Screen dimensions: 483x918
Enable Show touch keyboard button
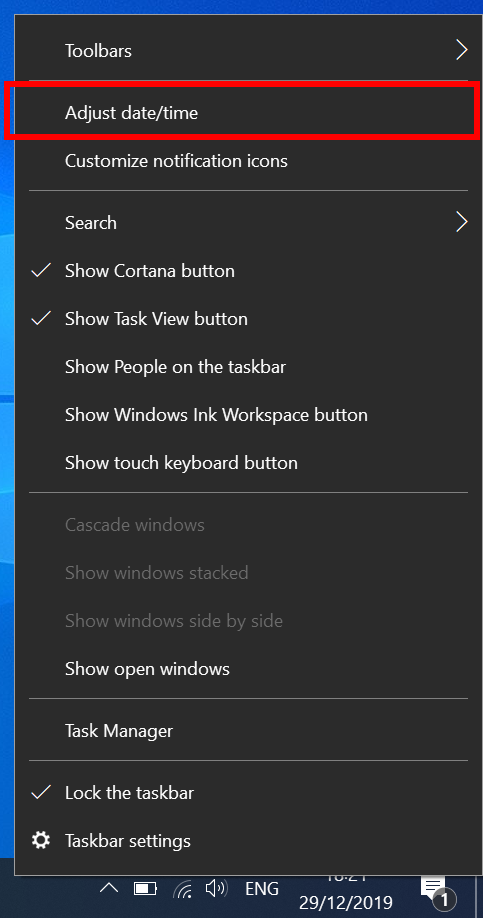(x=248, y=463)
